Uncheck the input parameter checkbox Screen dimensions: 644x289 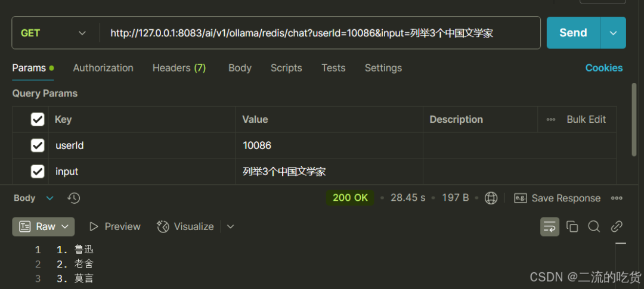pyautogui.click(x=38, y=172)
